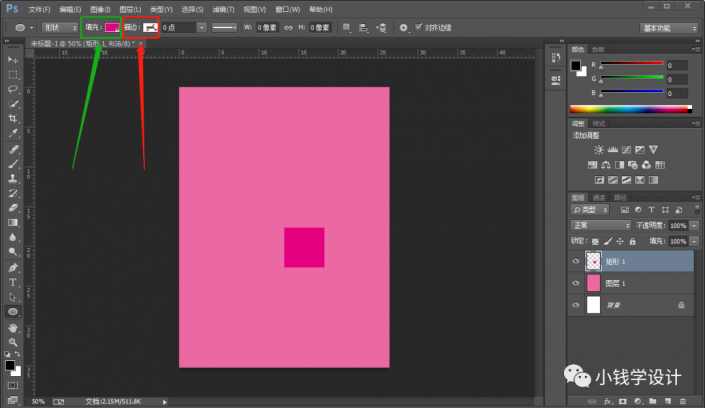Select the Rectangular Marquee tool
Viewport: 705px width, 408px height.
point(13,75)
